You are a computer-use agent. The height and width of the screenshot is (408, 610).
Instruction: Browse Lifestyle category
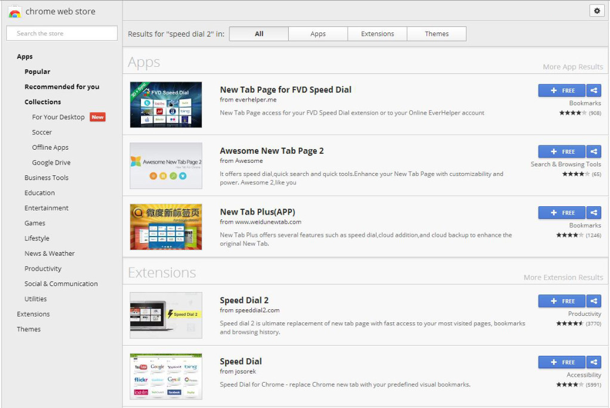pyautogui.click(x=37, y=238)
